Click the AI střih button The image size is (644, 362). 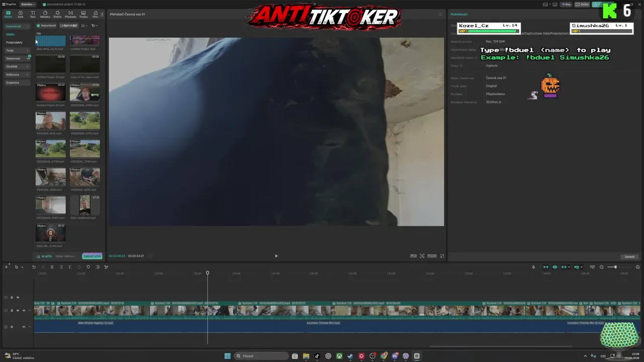pos(44,256)
